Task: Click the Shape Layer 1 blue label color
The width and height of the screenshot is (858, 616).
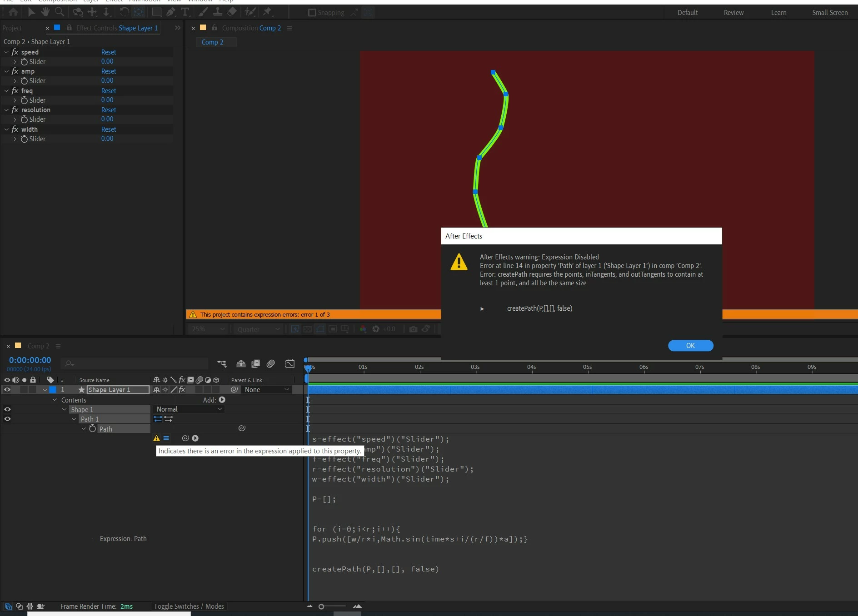Action: pos(53,390)
